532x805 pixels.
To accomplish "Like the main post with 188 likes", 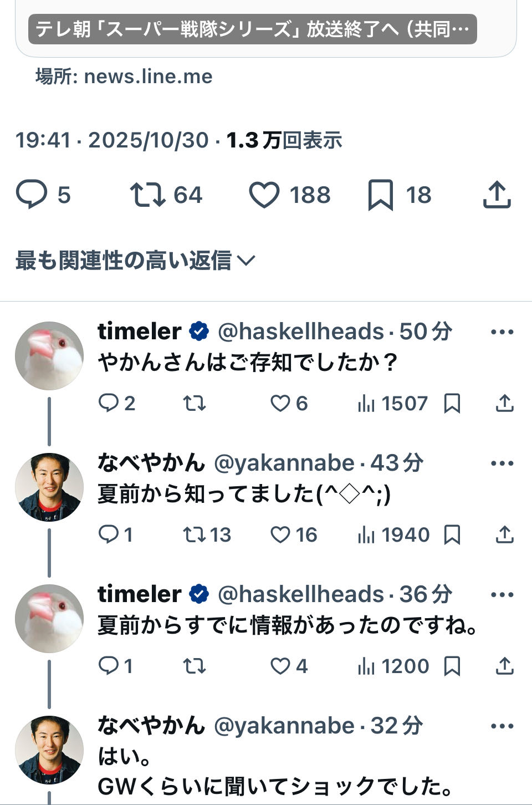I will [264, 195].
